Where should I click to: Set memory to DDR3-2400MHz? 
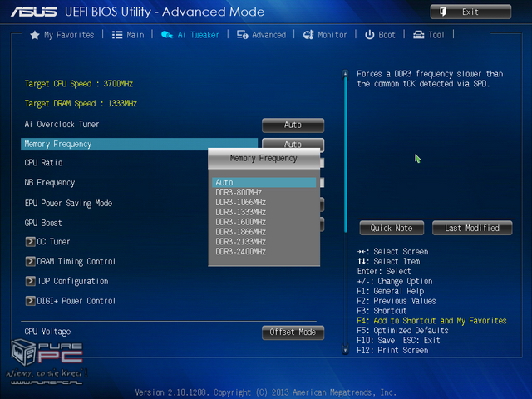point(240,251)
